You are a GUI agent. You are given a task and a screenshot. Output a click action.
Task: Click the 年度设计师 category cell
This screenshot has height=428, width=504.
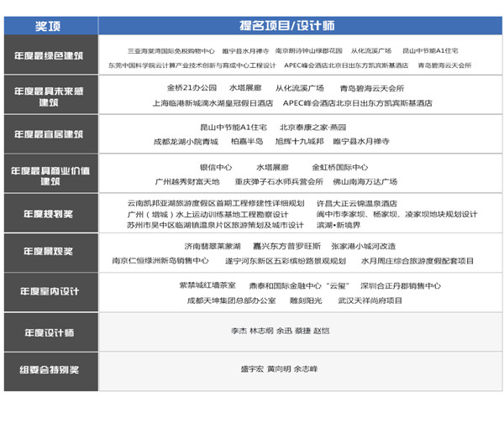(49, 330)
